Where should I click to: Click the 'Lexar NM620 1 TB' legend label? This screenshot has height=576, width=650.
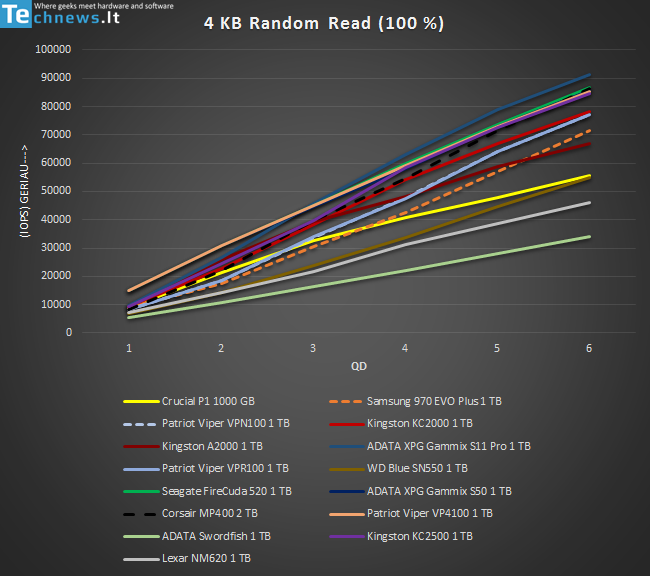pyautogui.click(x=206, y=559)
